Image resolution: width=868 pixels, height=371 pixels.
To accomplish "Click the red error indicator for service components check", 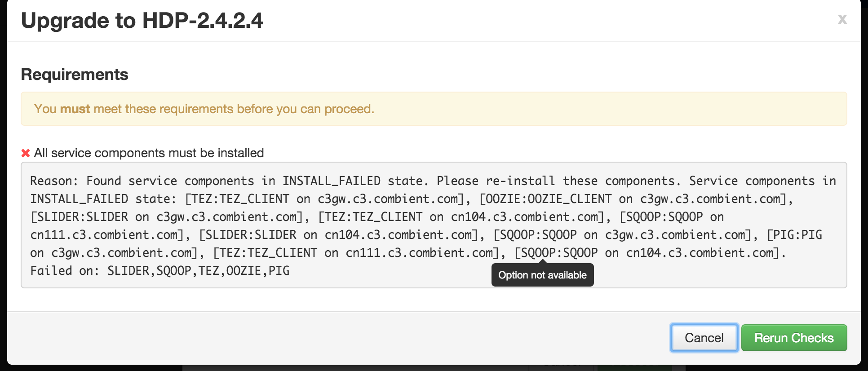I will [26, 153].
